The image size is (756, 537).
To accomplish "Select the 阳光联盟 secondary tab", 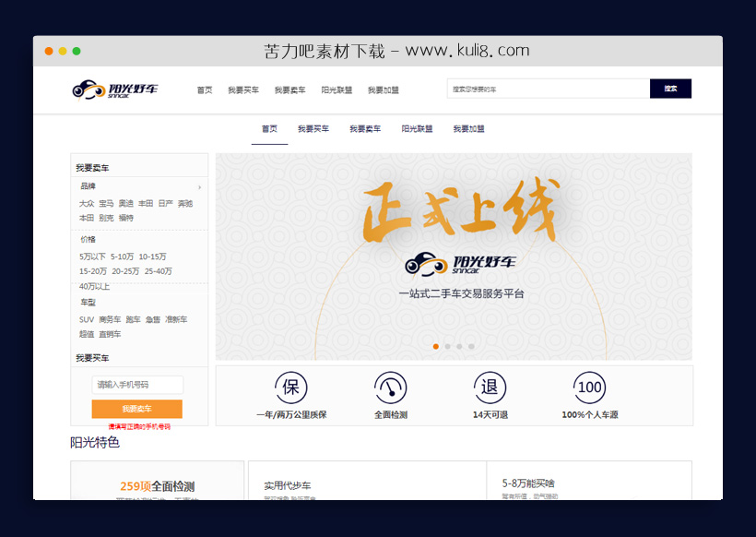I will tap(417, 128).
